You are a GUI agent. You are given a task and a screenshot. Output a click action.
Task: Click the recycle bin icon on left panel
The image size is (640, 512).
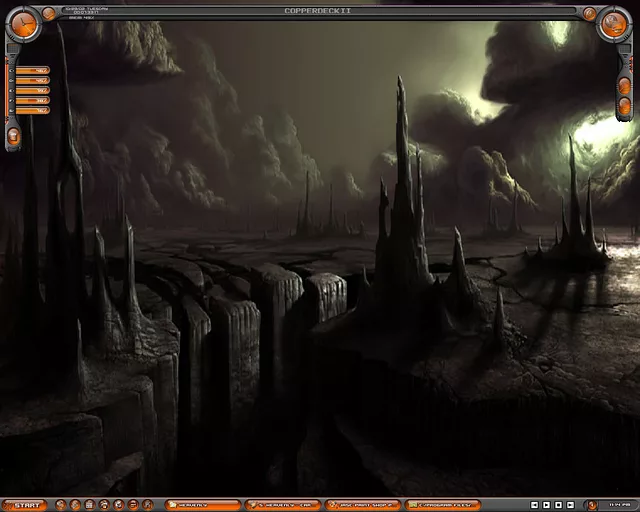[x=13, y=135]
